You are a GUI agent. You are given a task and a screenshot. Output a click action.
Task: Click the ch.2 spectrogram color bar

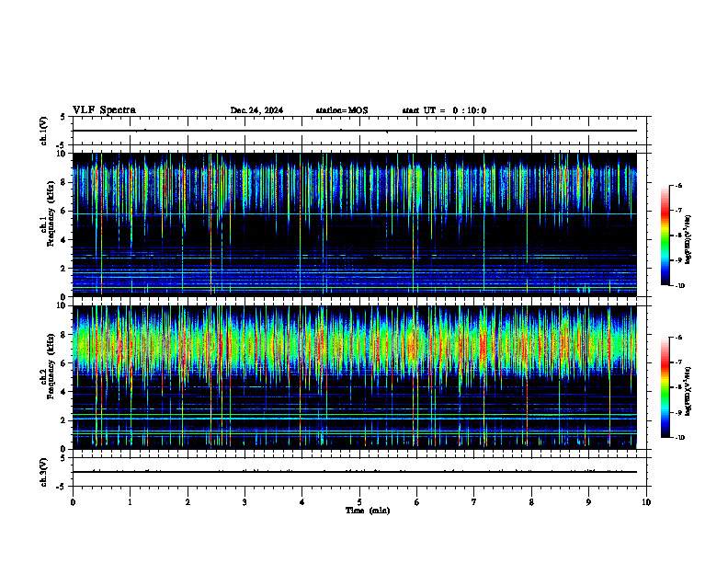[x=665, y=387]
